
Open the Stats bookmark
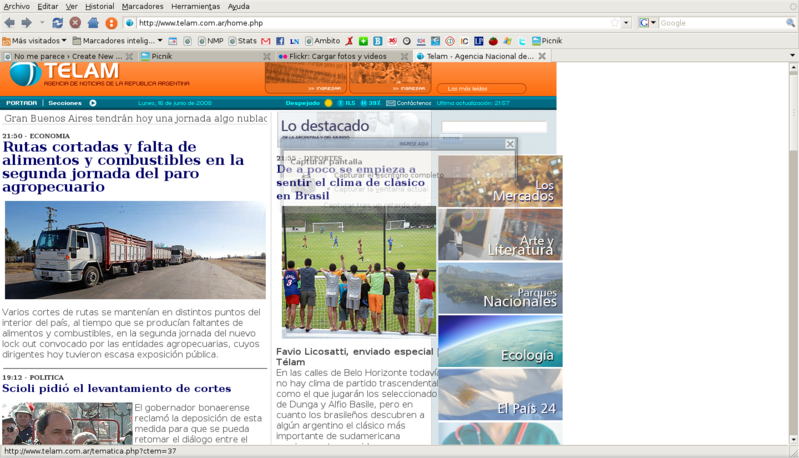[243, 41]
